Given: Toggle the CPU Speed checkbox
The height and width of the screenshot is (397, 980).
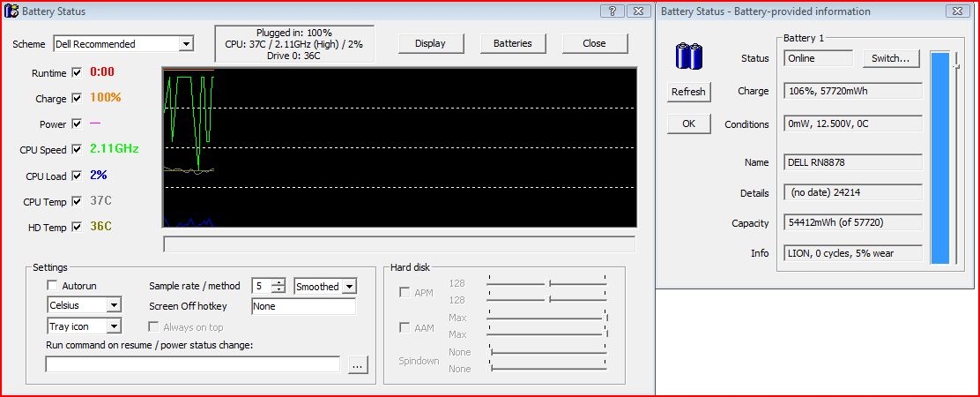Looking at the screenshot, I should tap(77, 149).
